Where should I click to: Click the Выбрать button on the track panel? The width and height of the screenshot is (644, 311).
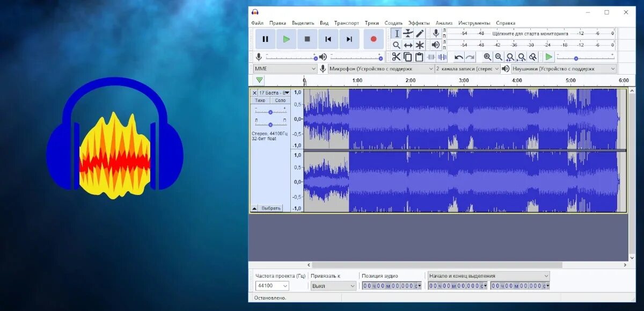(x=271, y=208)
